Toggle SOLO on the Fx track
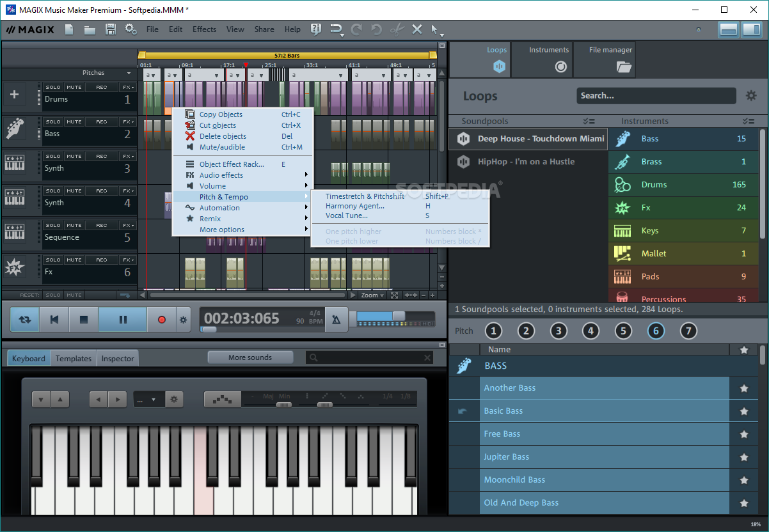This screenshot has width=769, height=532. [53, 260]
